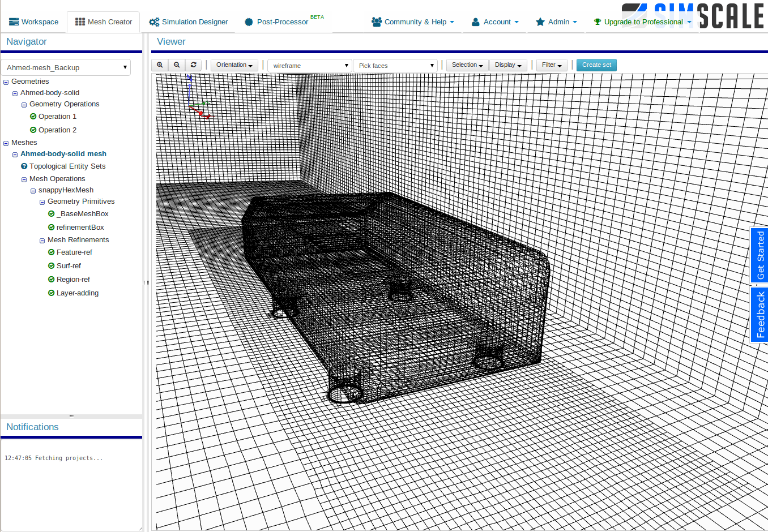Click the Simulation Designer gear icon
This screenshot has height=532, width=768.
[153, 22]
